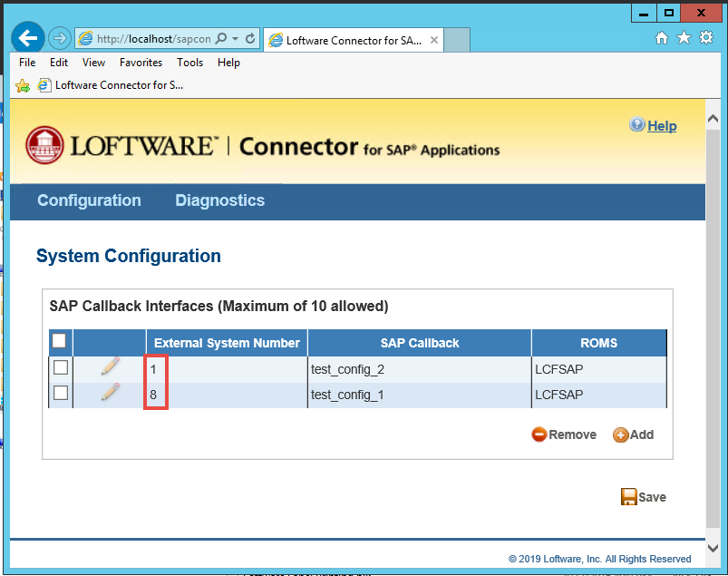Click the Remove button
The width and height of the screenshot is (728, 576).
(x=564, y=434)
